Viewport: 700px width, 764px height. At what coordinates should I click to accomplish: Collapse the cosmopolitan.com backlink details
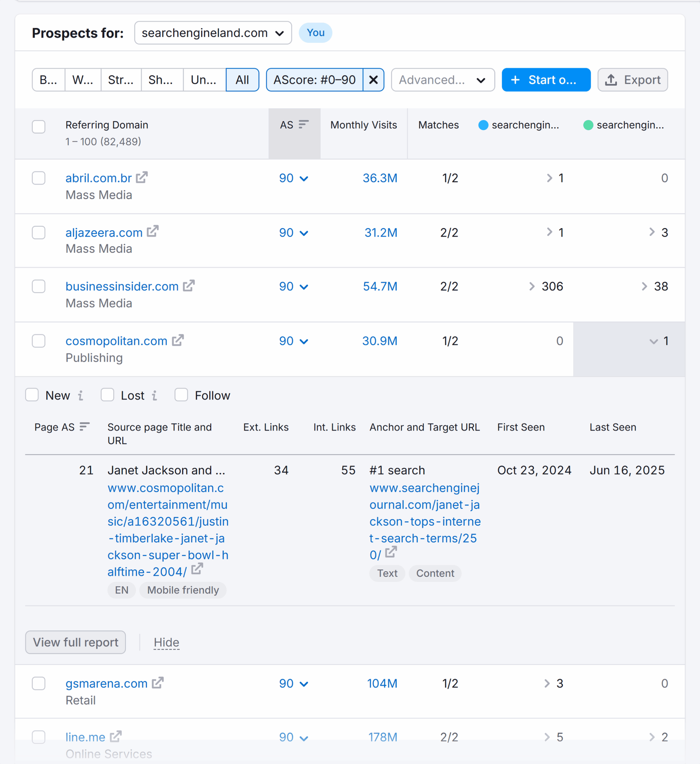pos(659,341)
